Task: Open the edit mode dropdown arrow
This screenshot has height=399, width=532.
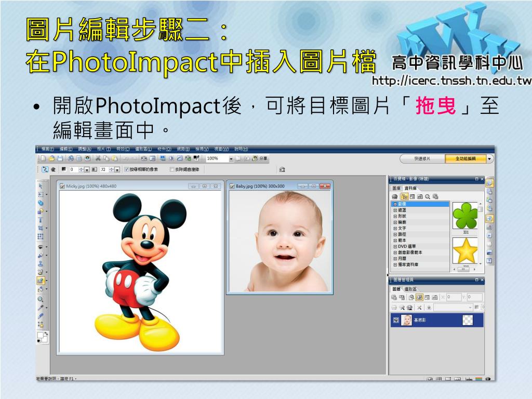Action: (489, 158)
